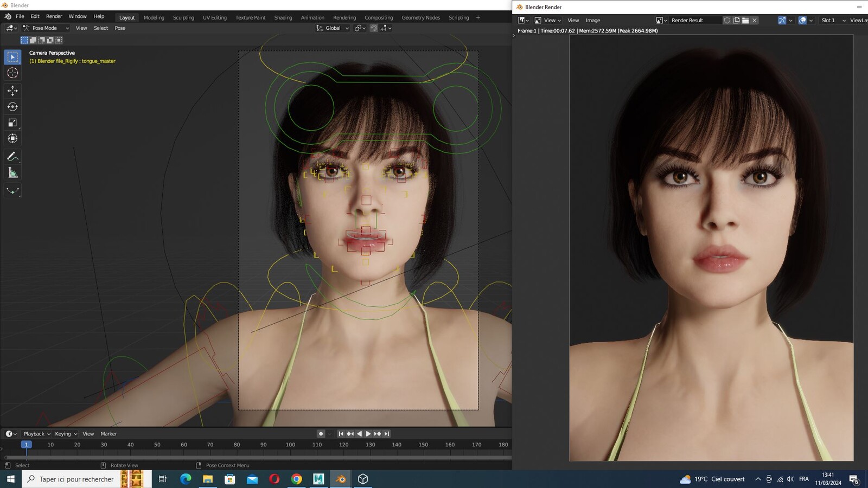Open the Keying popover in timeline

point(66,434)
